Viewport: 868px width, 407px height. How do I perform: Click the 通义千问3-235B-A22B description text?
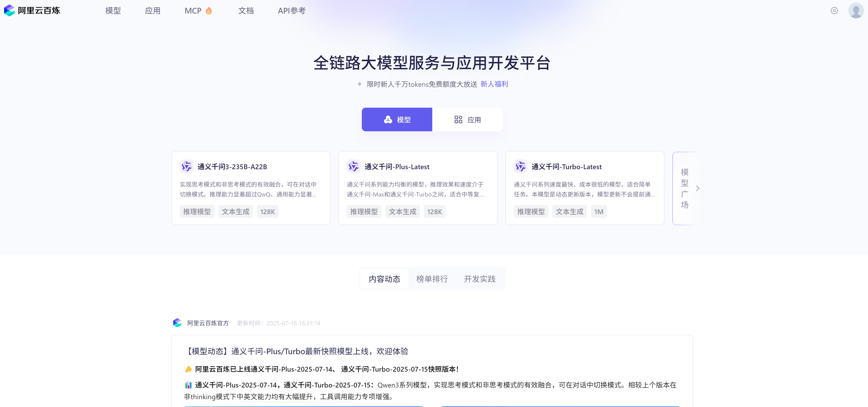pos(248,189)
